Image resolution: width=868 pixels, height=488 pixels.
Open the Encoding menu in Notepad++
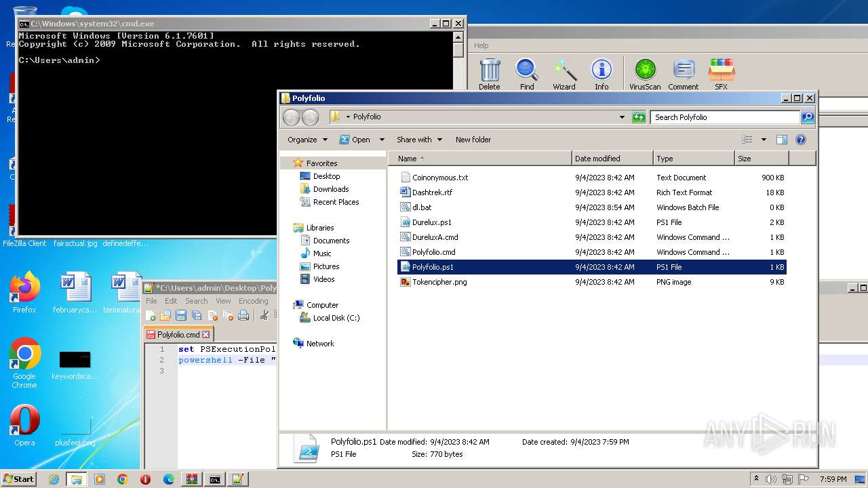[254, 301]
